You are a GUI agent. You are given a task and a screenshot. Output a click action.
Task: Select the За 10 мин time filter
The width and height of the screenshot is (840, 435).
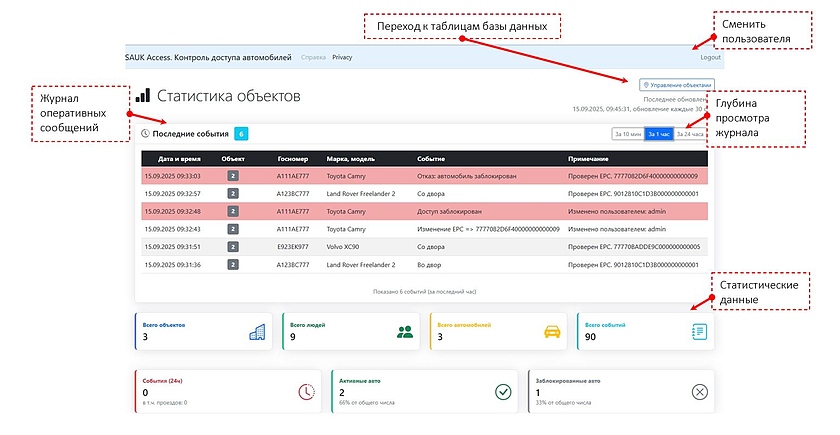(628, 133)
